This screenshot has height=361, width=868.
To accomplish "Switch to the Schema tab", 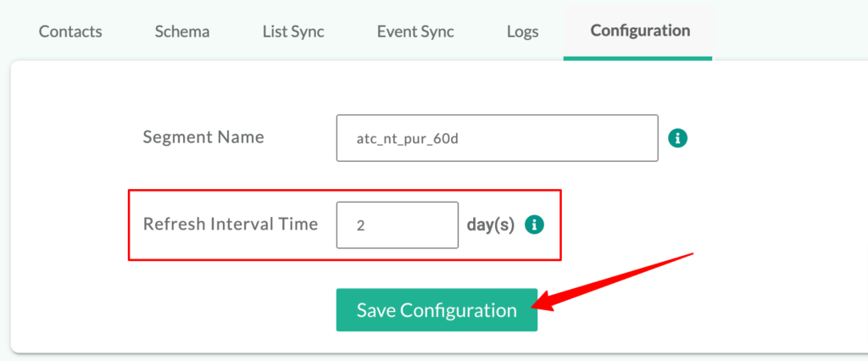I will (x=182, y=31).
